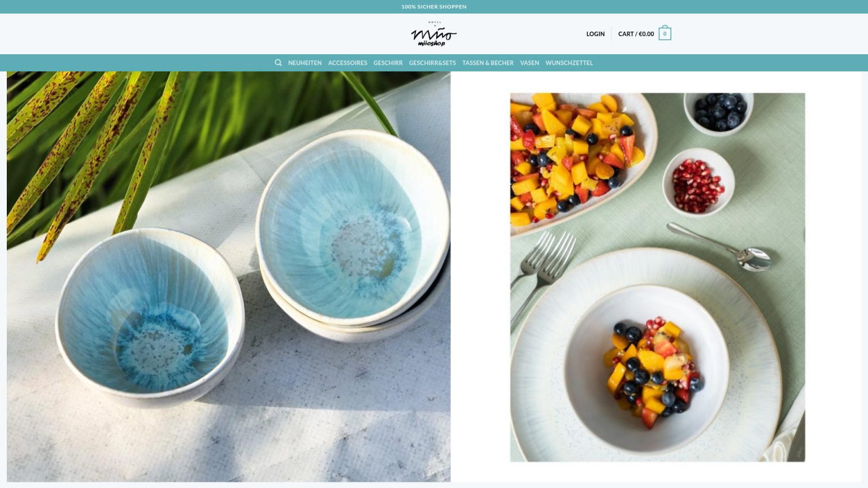Viewport: 868px width, 488px height.
Task: Open GESCHIRR&SETS category
Action: (x=432, y=63)
